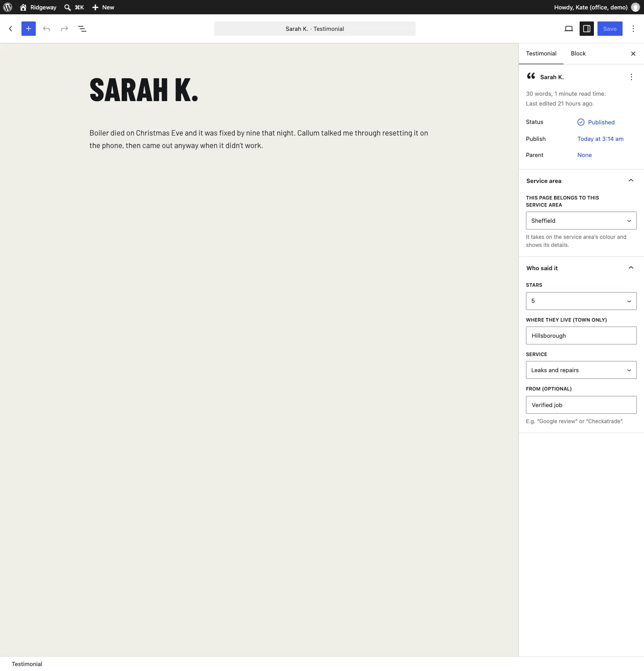
Task: Click the Verified job source field
Action: [581, 405]
